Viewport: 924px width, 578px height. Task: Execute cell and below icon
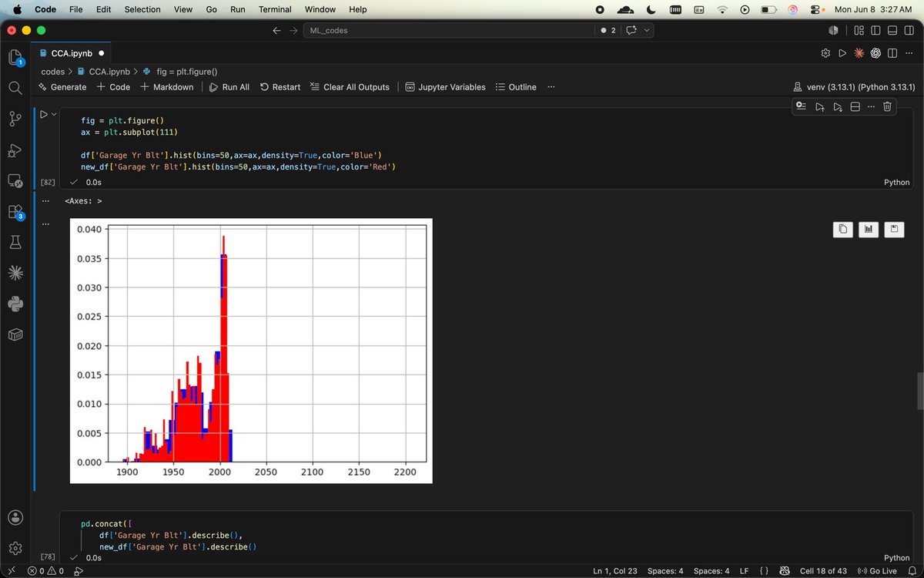(x=837, y=106)
